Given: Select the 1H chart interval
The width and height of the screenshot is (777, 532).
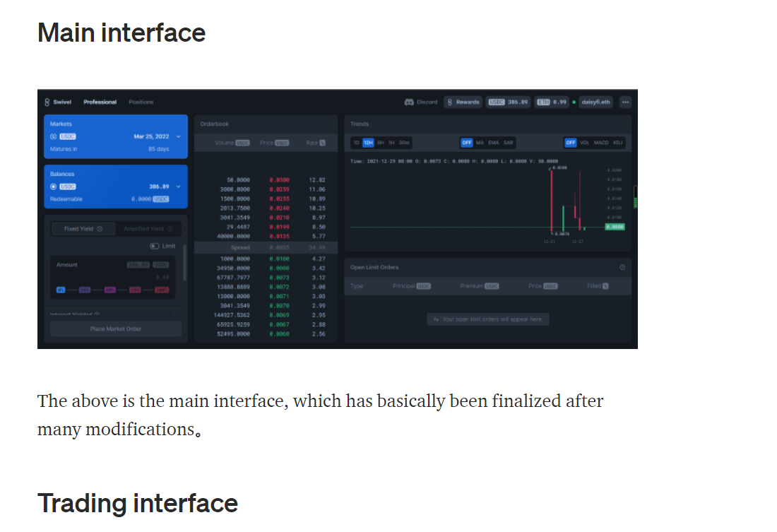Looking at the screenshot, I should coord(391,143).
